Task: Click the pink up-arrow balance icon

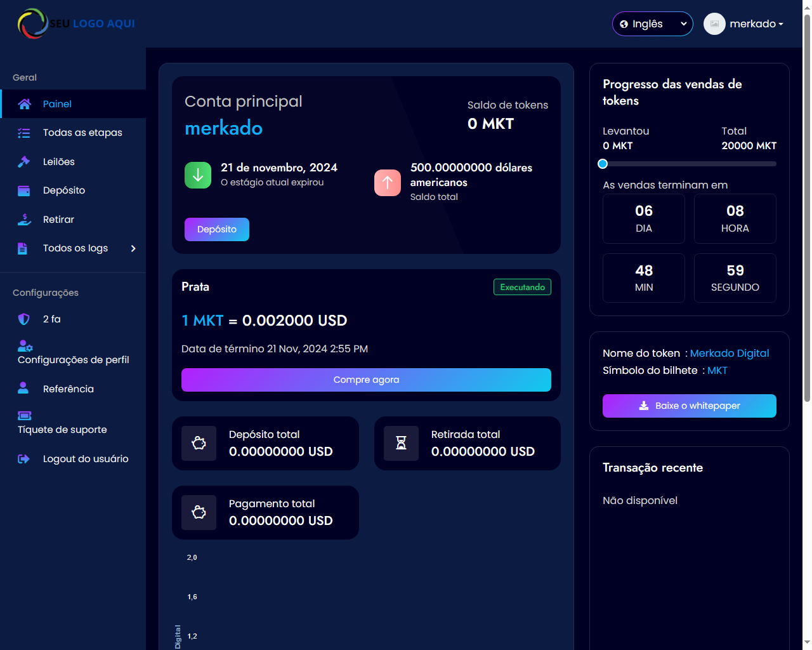Action: pos(388,183)
